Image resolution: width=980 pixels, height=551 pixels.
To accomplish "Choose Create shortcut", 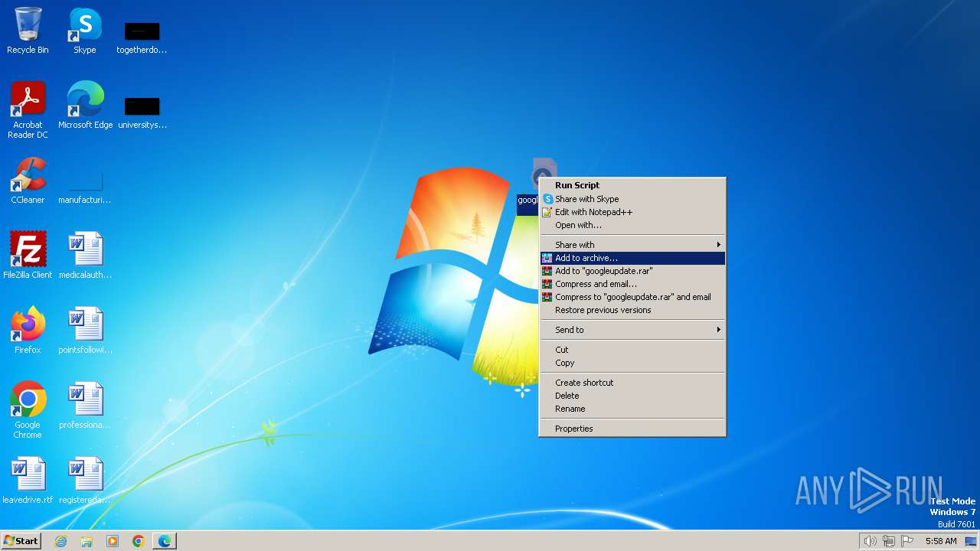I will (x=632, y=383).
